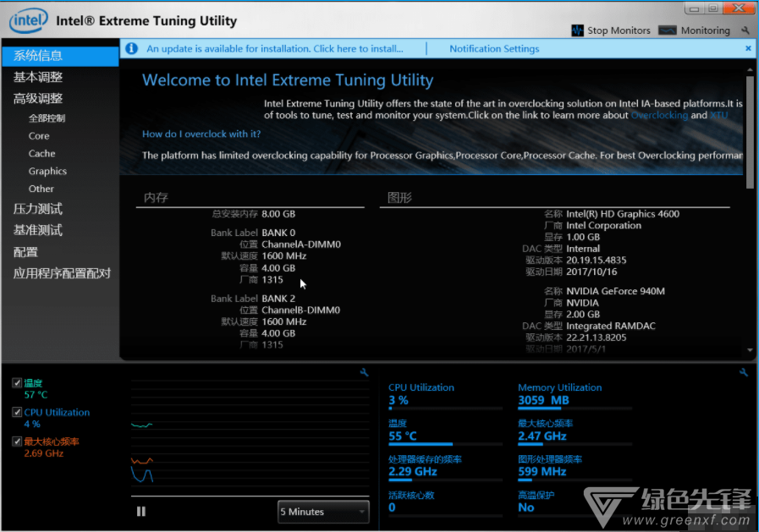The image size is (759, 532).
Task: Click CPU Utilization 3 % value
Action: [x=399, y=400]
